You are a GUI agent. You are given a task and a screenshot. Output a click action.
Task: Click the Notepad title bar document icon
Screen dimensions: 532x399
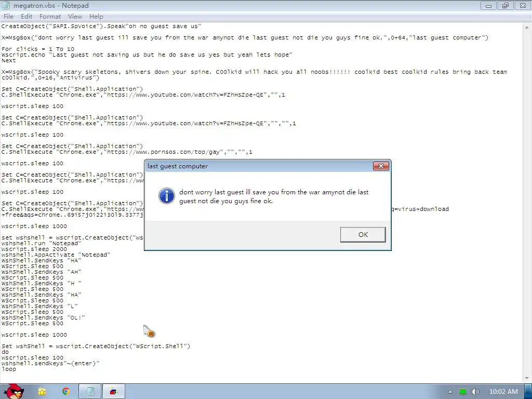click(x=6, y=5)
